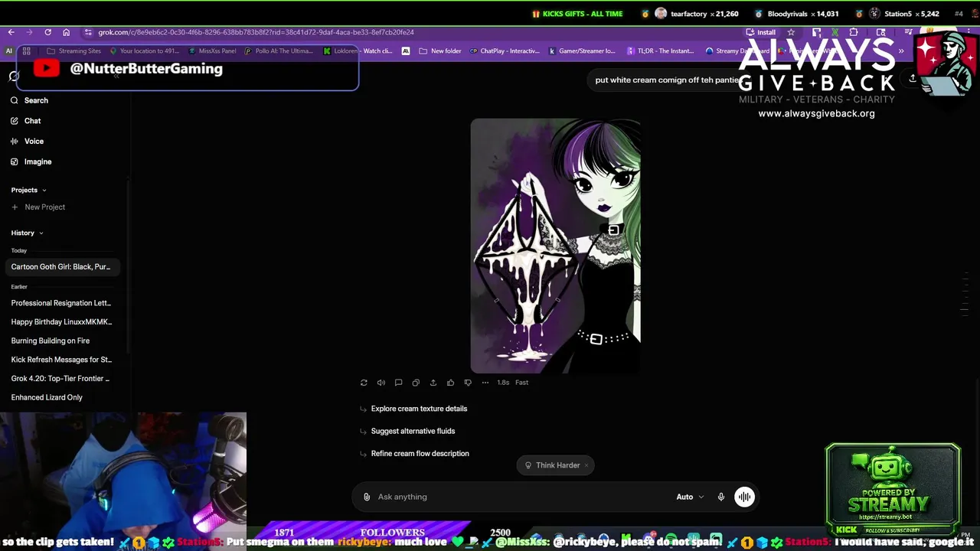Viewport: 980px width, 551px height.
Task: Collapse the History section chevron
Action: pos(41,233)
